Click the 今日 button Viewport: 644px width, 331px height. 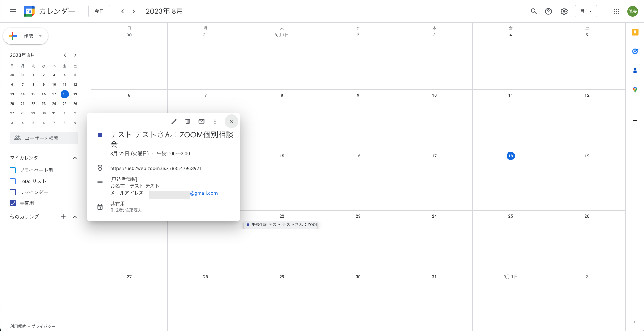pos(99,11)
